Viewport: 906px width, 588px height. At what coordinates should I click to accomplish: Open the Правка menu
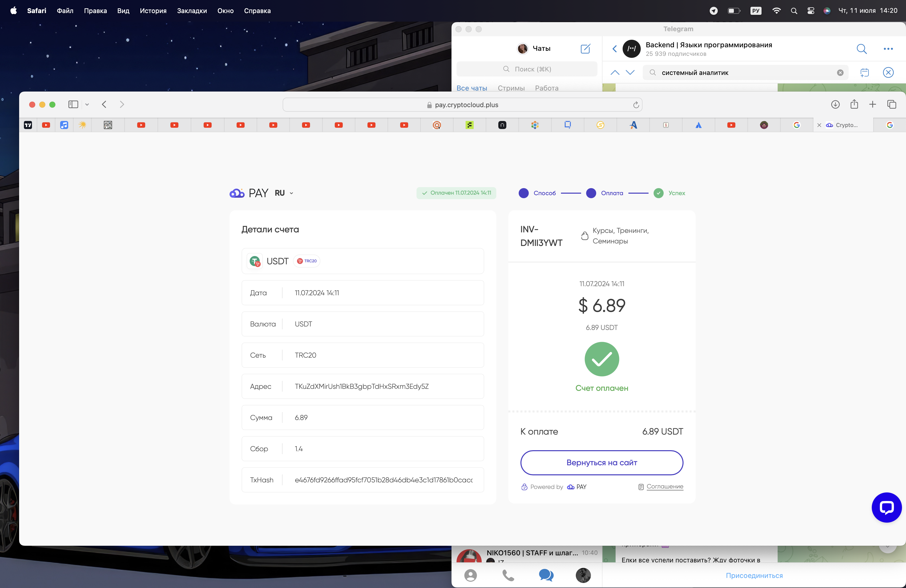[x=95, y=11]
